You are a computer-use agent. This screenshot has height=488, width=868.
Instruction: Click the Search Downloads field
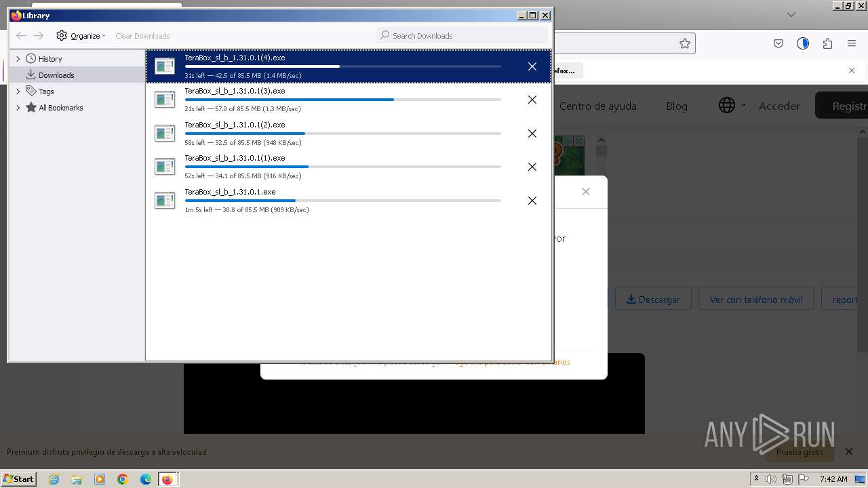point(462,35)
